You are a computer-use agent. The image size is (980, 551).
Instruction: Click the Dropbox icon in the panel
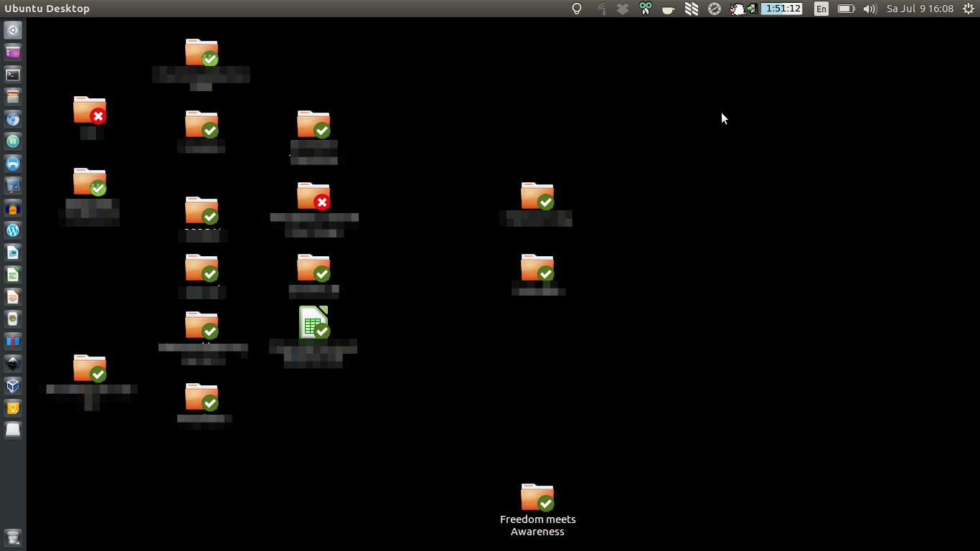623,9
